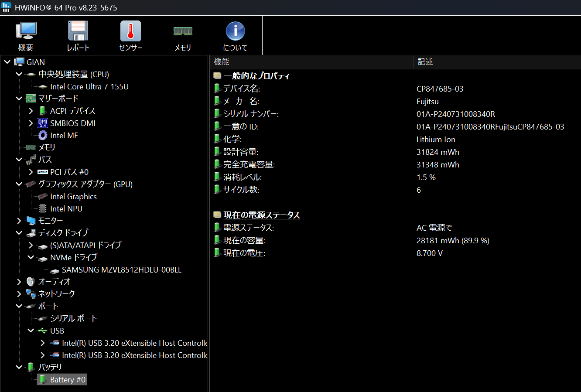The width and height of the screenshot is (581, 392).
Task: Collapse the 中央処理装置 (CPU) node
Action: (19, 74)
